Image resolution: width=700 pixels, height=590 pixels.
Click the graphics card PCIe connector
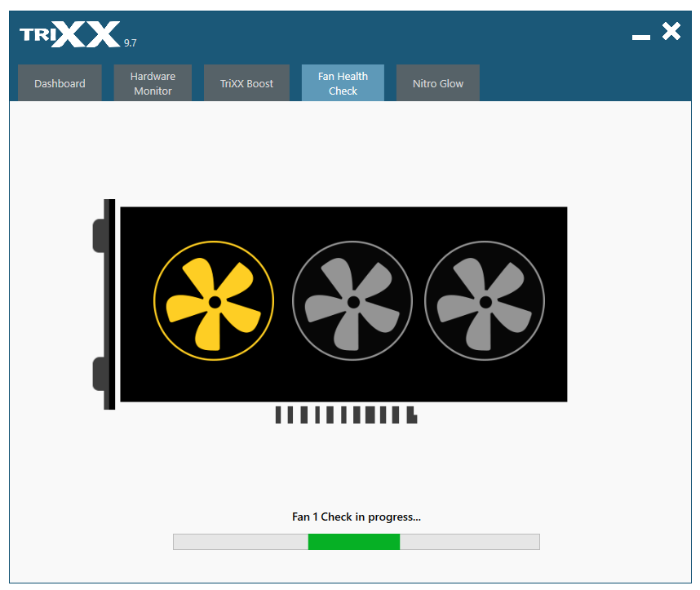347,415
